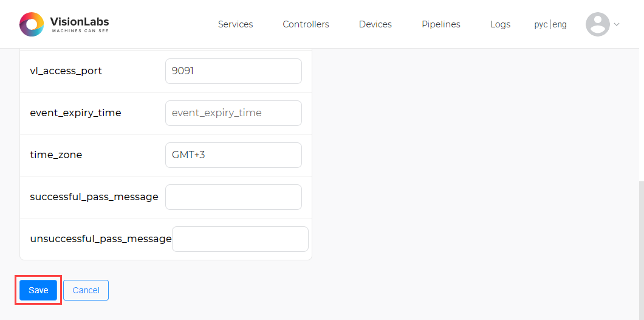644x320 pixels.
Task: Focus the vl_access_port input field
Action: tap(233, 71)
